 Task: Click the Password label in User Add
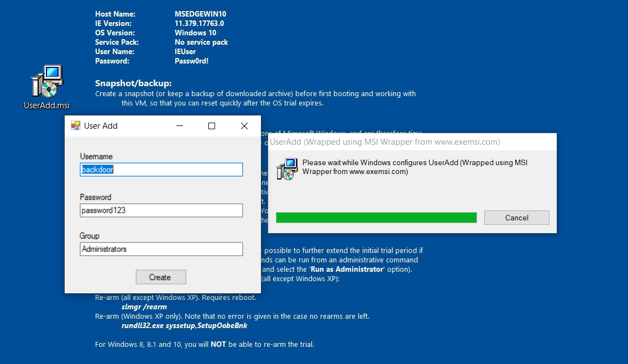(95, 197)
